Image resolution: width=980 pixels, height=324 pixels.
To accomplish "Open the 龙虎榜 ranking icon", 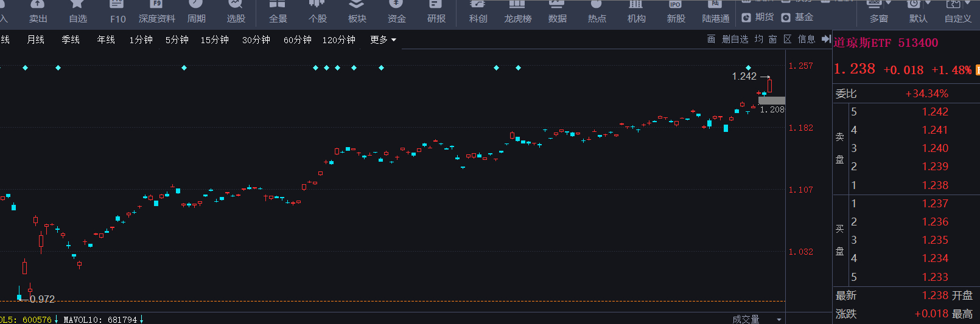I will 517,12.
